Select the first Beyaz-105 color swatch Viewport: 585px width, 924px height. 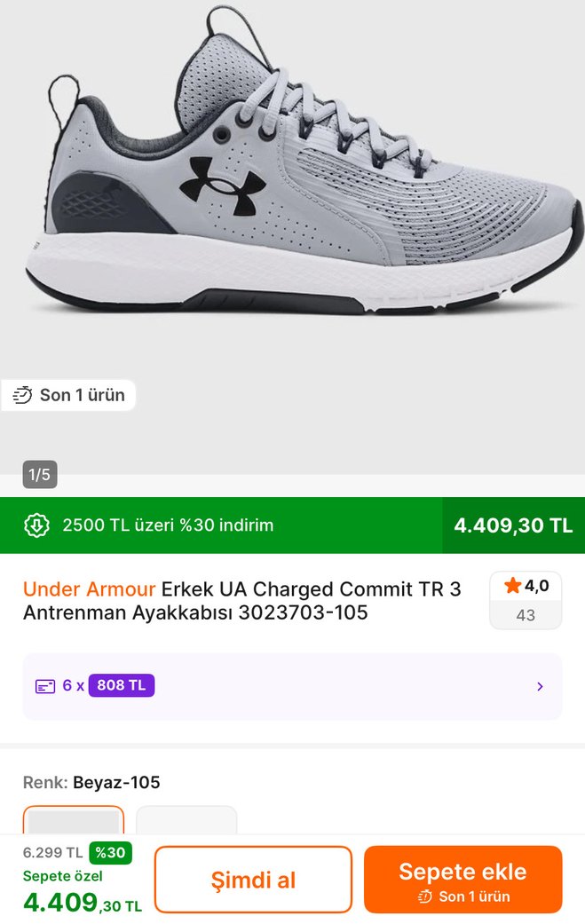74,822
